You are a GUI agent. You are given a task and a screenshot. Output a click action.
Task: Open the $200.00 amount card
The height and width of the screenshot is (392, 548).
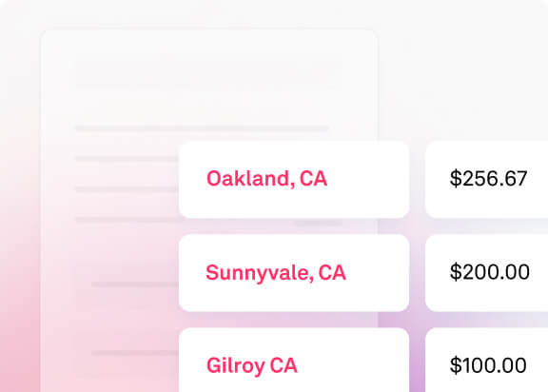[x=486, y=273]
